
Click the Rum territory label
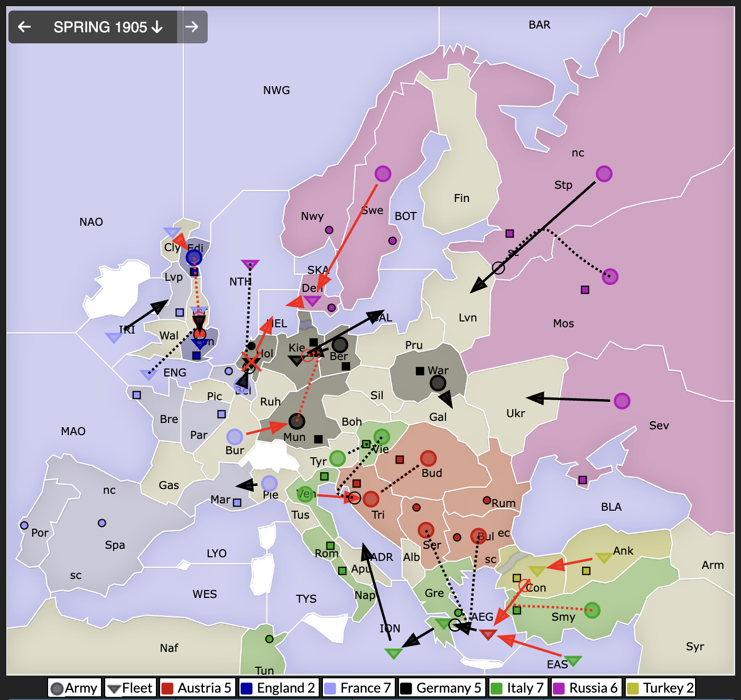click(x=503, y=503)
